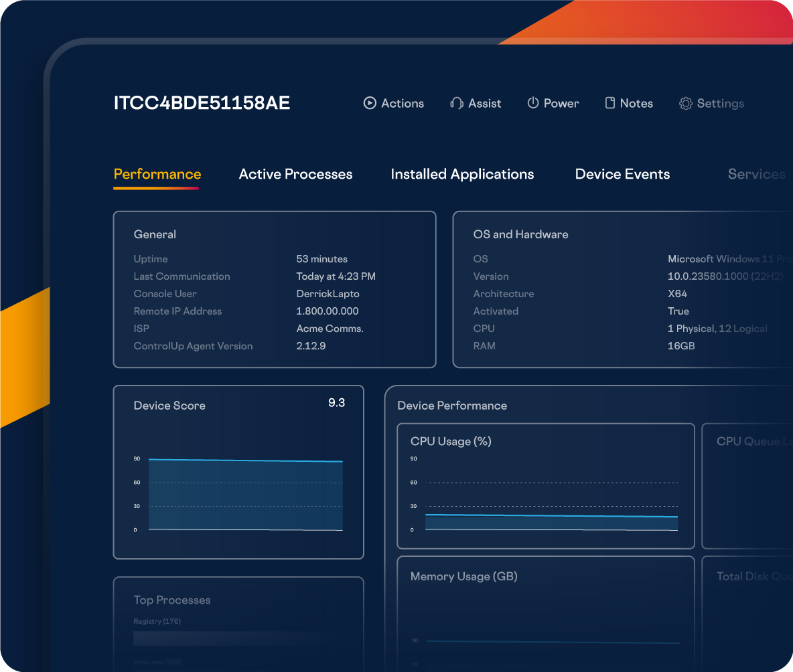The height and width of the screenshot is (672, 793).
Task: Click the device name ITCC4BDE51158AE
Action: [x=202, y=103]
